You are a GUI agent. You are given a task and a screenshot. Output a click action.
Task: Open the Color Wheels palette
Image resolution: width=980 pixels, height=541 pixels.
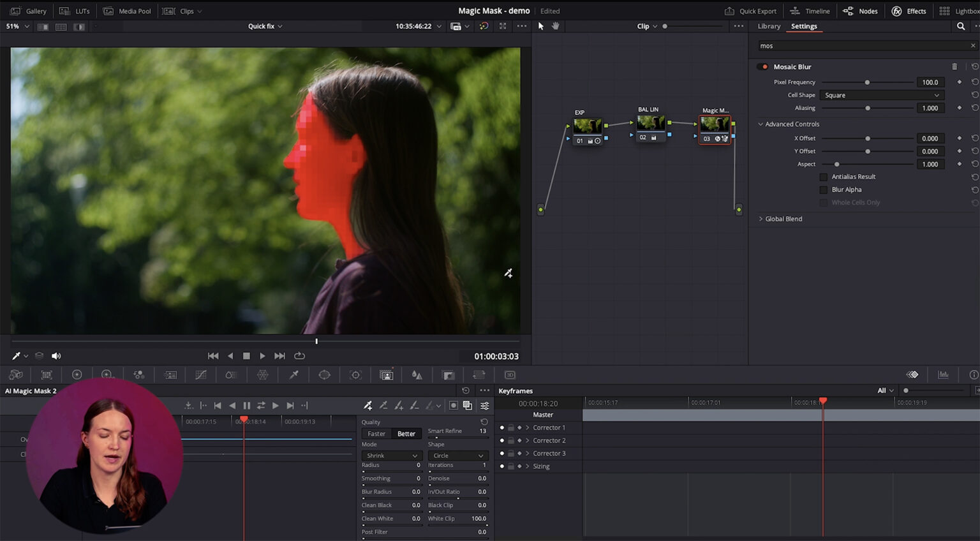[x=77, y=374]
